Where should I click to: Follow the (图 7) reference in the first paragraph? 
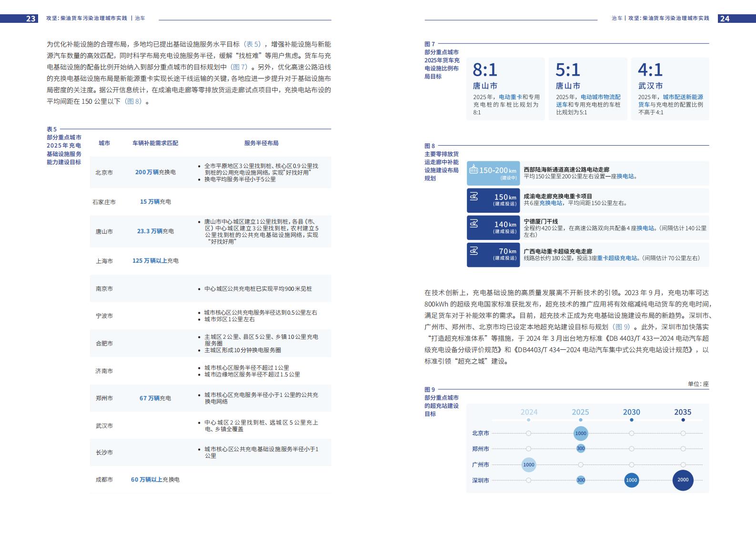[239, 67]
